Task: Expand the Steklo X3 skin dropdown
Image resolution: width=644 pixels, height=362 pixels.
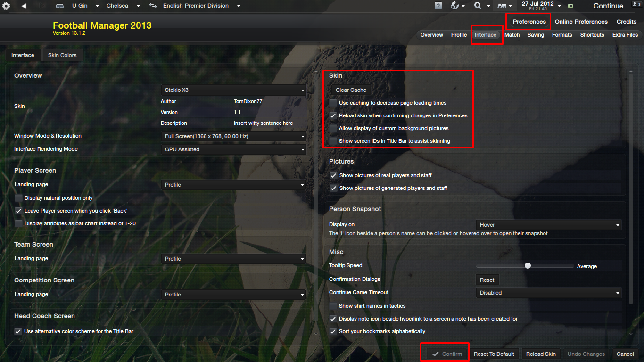Action: pos(234,90)
